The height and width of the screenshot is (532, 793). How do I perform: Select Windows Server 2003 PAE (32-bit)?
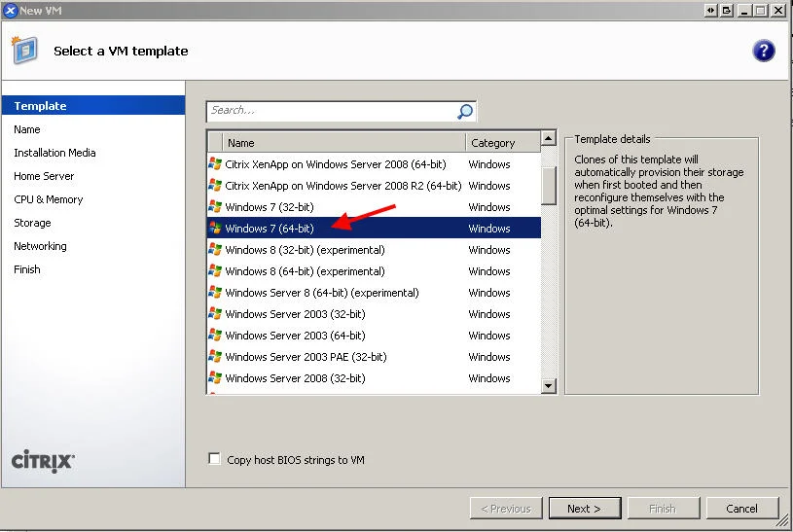point(374,357)
